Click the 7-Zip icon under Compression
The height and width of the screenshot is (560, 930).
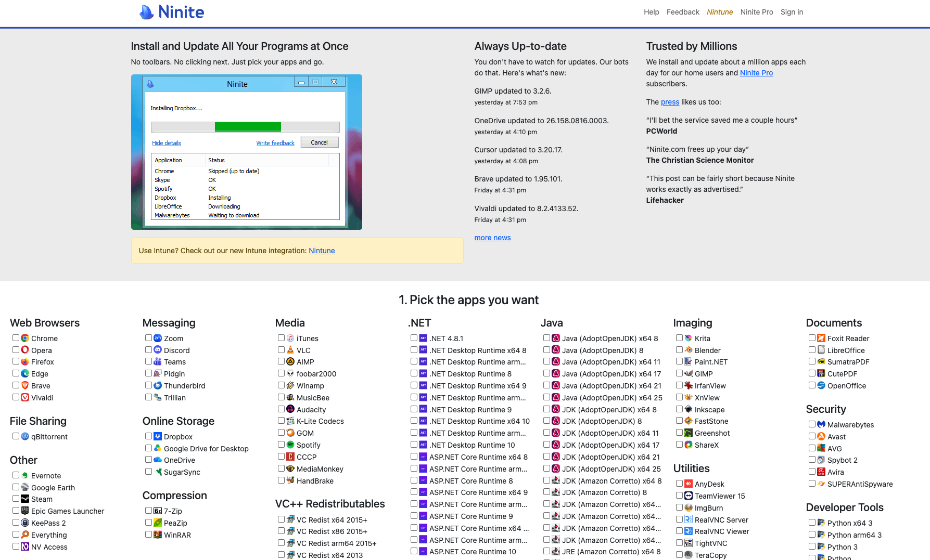tap(158, 511)
